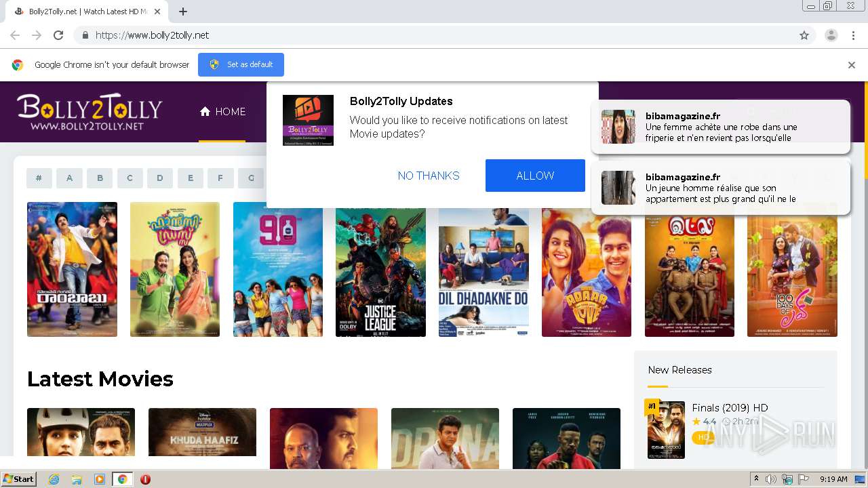Open Action Center flag tray icon
868x488 pixels.
tap(803, 479)
